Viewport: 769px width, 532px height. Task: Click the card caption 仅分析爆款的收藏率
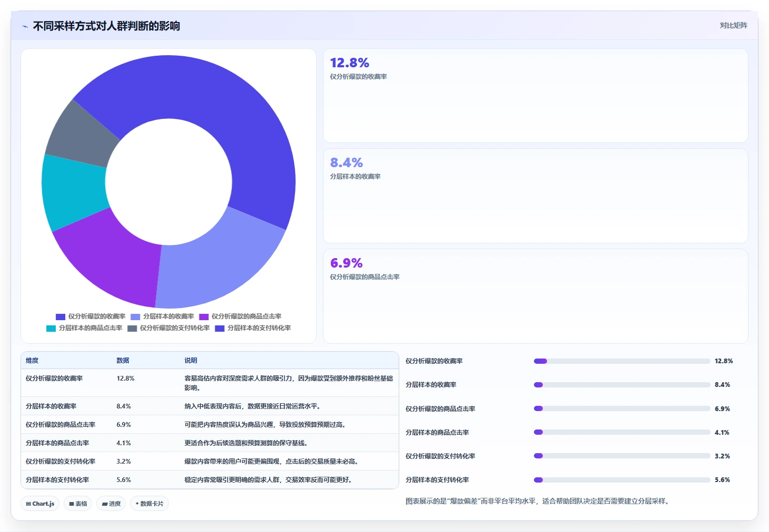(x=358, y=77)
